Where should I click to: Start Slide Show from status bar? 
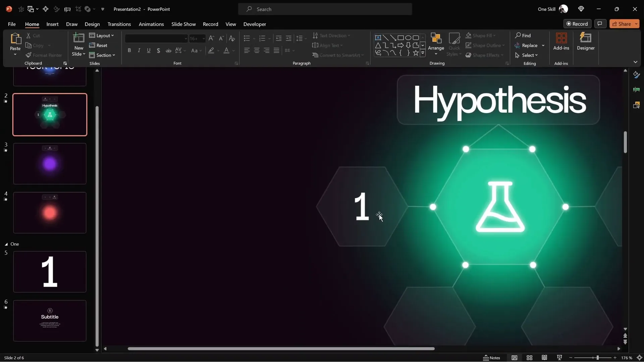pos(559,358)
